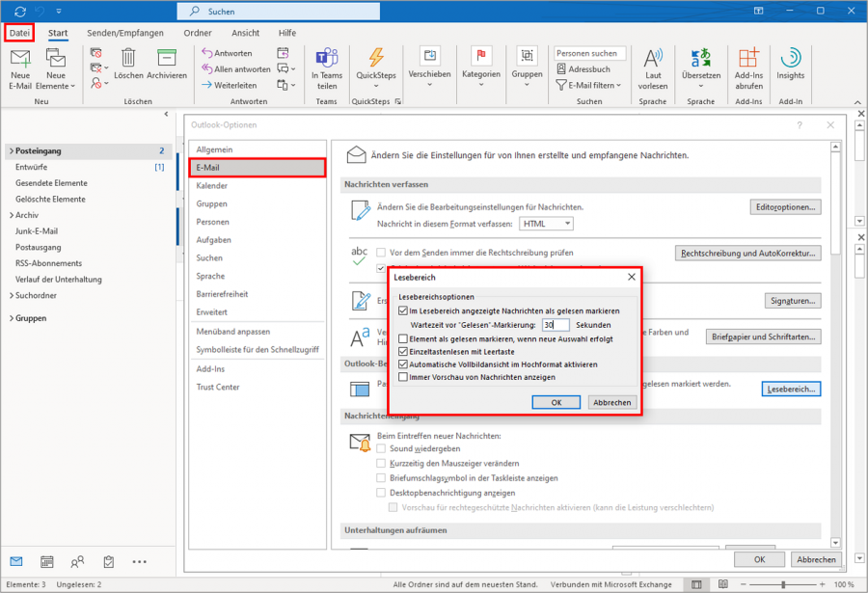Confirm Lesebereich settings with OK

(556, 401)
